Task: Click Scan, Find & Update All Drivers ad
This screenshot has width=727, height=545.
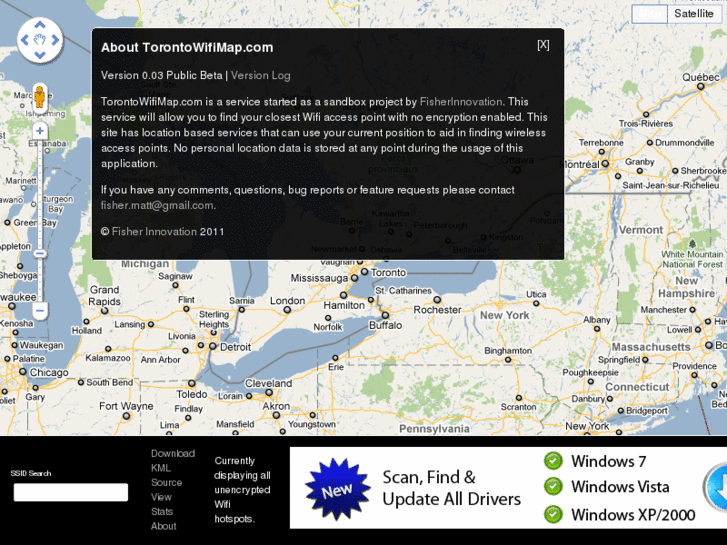Action: pos(452,488)
